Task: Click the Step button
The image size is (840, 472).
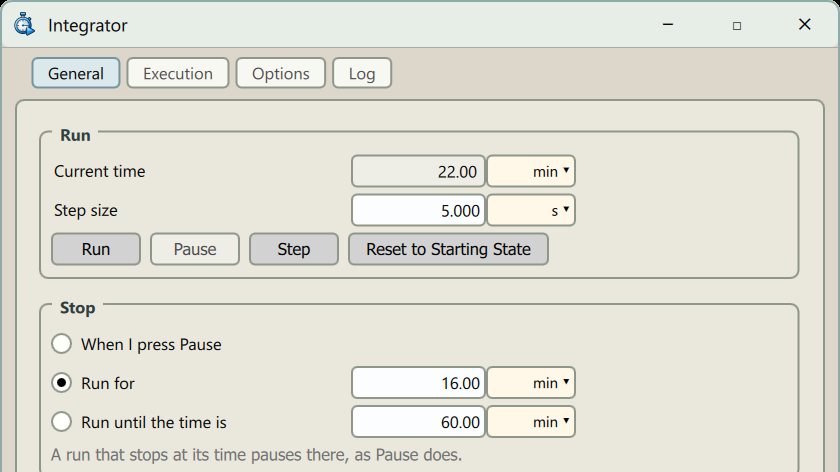Action: [x=294, y=249]
